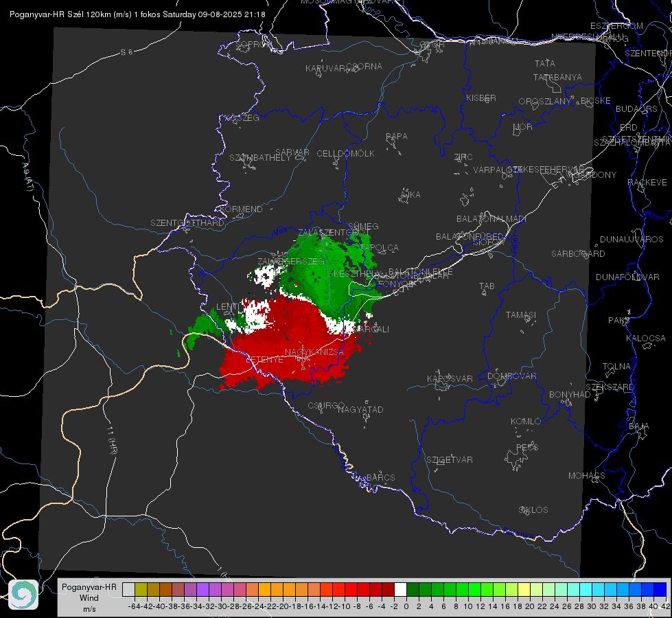Click the DUNAFÖLDVÁR label

pos(627,277)
